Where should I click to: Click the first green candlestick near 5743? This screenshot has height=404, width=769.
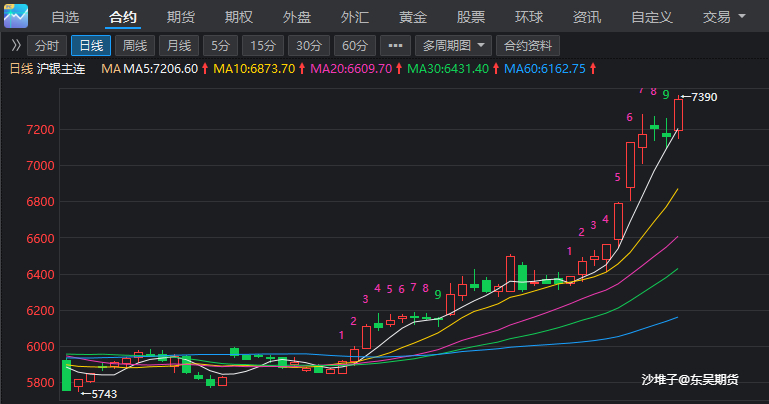pyautogui.click(x=66, y=375)
